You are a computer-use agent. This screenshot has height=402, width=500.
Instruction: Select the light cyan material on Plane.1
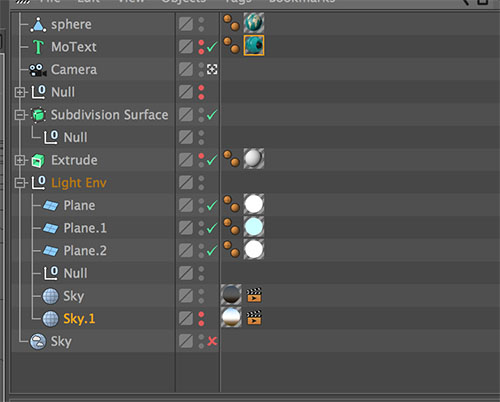tap(254, 227)
